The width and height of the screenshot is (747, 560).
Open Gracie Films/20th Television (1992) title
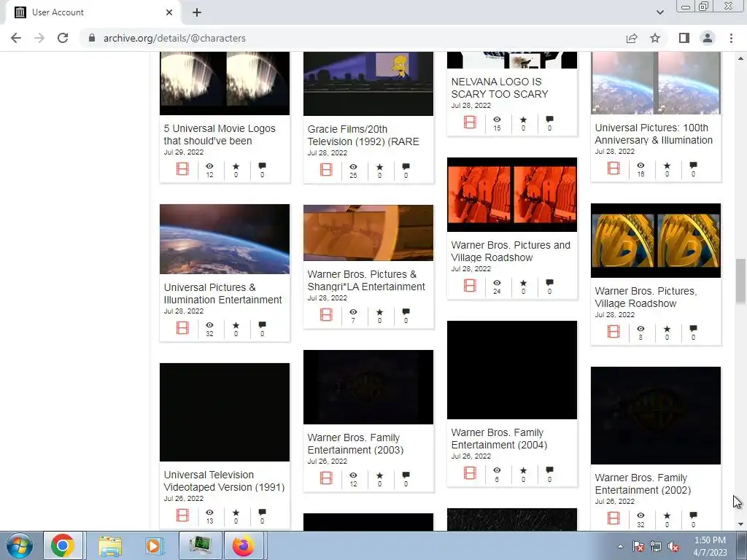[x=363, y=135]
